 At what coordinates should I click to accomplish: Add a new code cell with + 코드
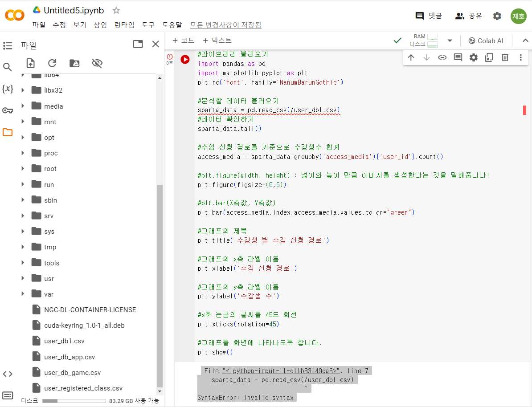(x=183, y=41)
